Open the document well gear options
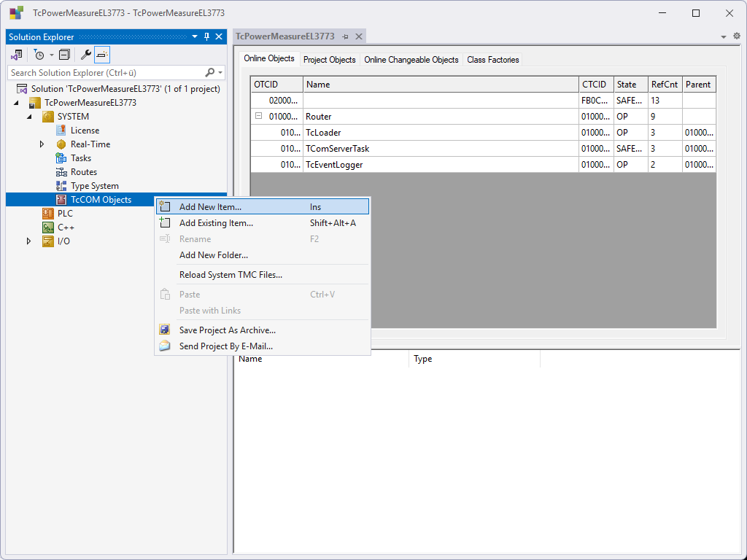Image resolution: width=747 pixels, height=560 pixels. coord(737,36)
